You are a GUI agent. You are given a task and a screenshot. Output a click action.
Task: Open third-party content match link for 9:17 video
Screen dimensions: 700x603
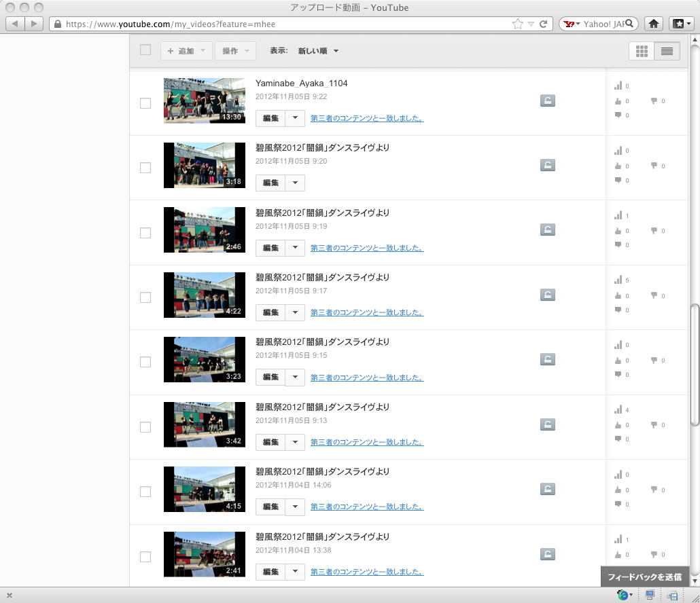click(367, 312)
